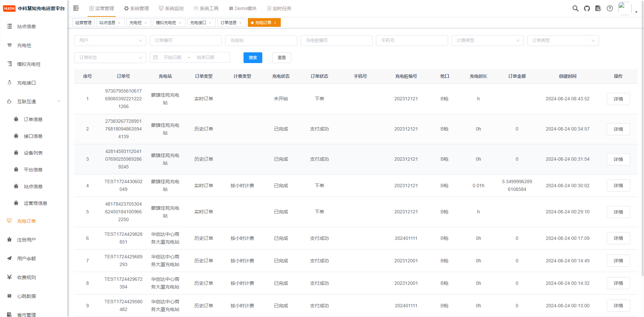
Task: Close the 站点信息 tab
Action: point(119,23)
